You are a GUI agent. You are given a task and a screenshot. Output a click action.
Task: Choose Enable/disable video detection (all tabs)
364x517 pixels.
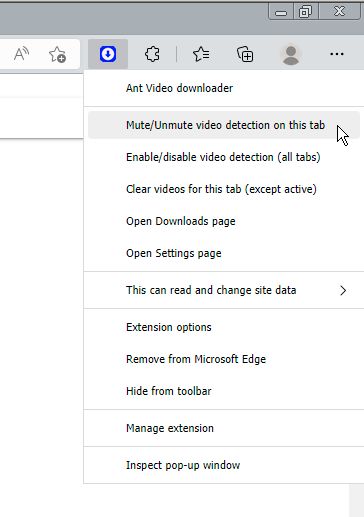click(x=224, y=157)
